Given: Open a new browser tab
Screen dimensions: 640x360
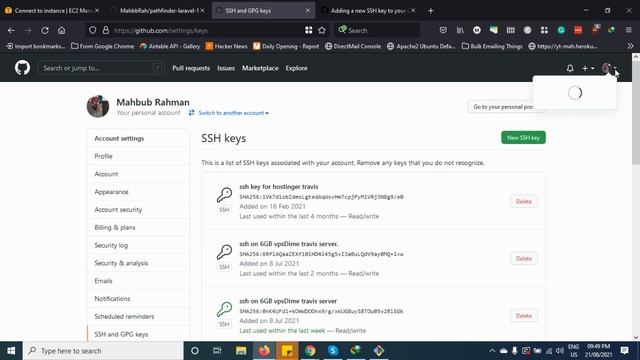Looking at the screenshot, I should [x=431, y=11].
